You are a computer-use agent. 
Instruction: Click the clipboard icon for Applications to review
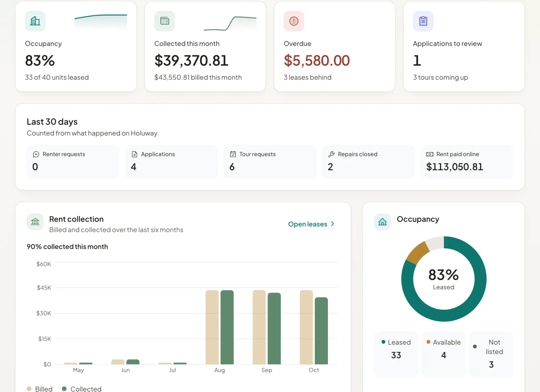click(423, 21)
